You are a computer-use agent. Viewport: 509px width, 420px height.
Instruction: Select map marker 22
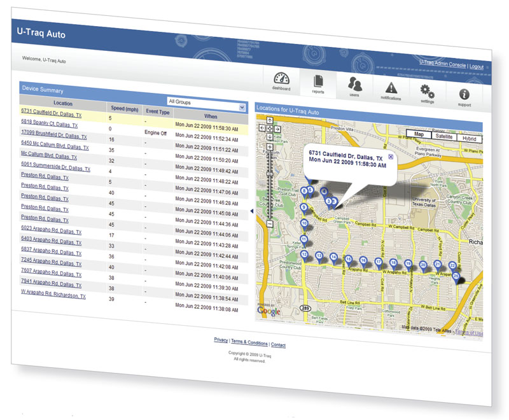point(452,267)
